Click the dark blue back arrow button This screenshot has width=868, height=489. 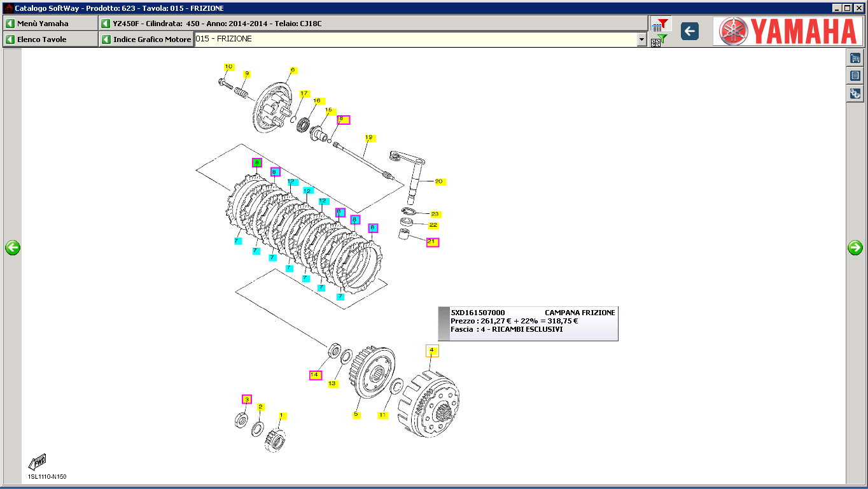(x=689, y=31)
